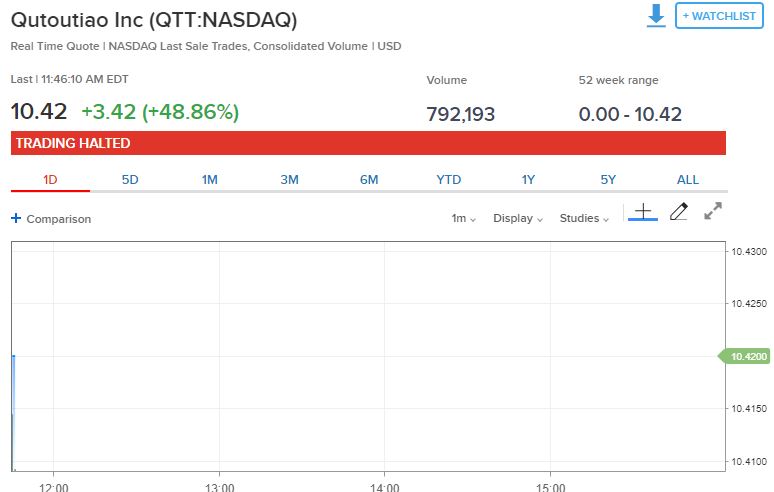View the 1Y chart range
This screenshot has width=774, height=492.
coord(529,180)
